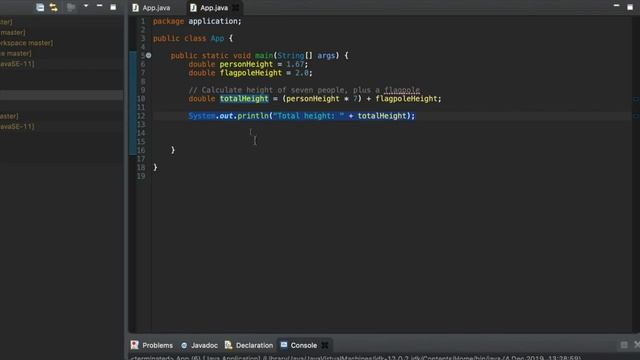Click first 'avaSE-11]' library entry
This screenshot has width=640, height=360.
(x=17, y=64)
